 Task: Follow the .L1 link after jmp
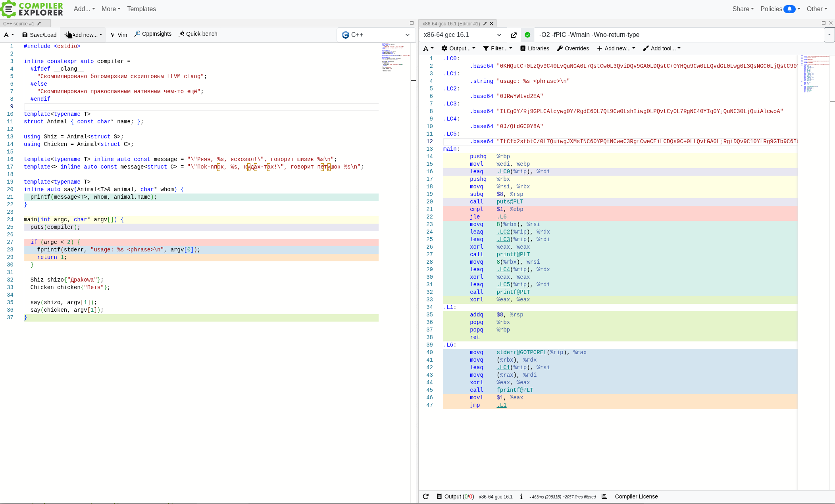[x=502, y=405]
